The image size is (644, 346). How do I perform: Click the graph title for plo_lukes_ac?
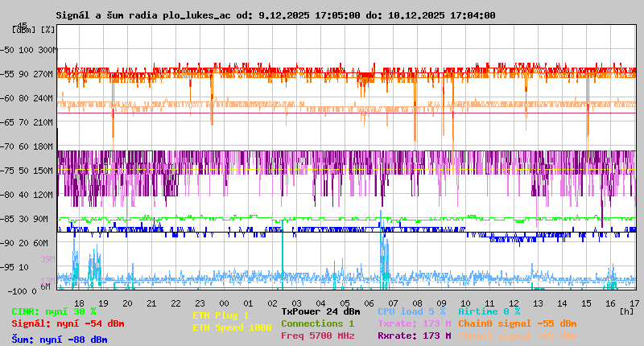(x=275, y=15)
